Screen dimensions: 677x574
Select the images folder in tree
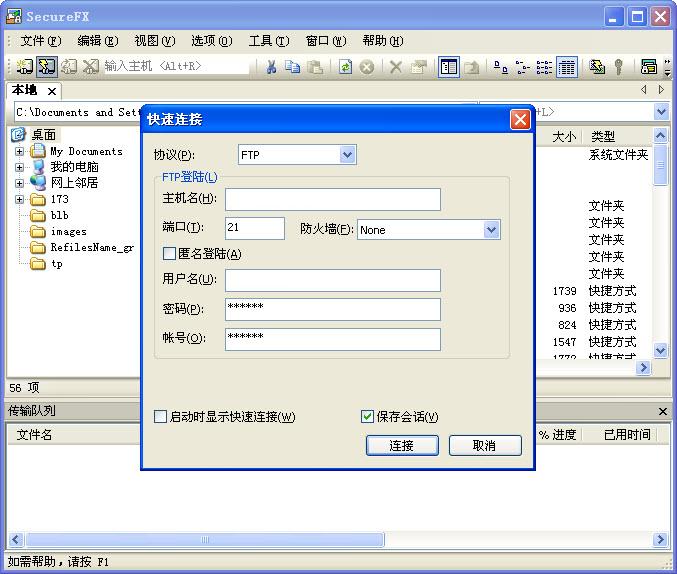coord(69,232)
